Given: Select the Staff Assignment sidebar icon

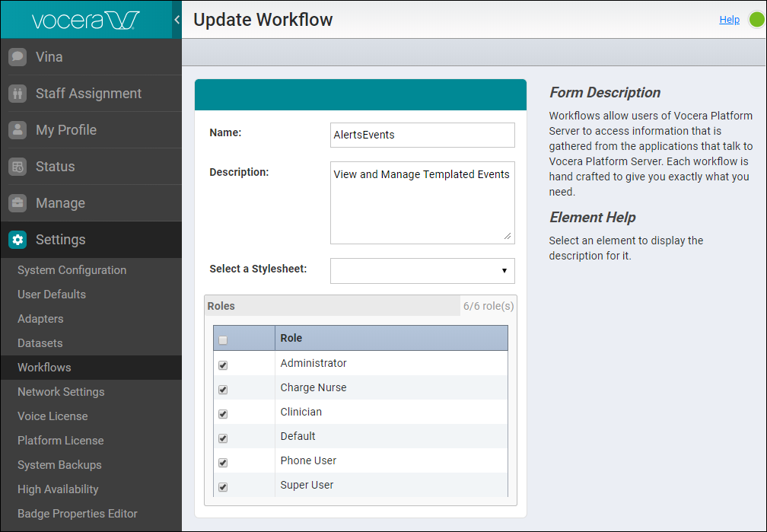Looking at the screenshot, I should click(x=17, y=93).
